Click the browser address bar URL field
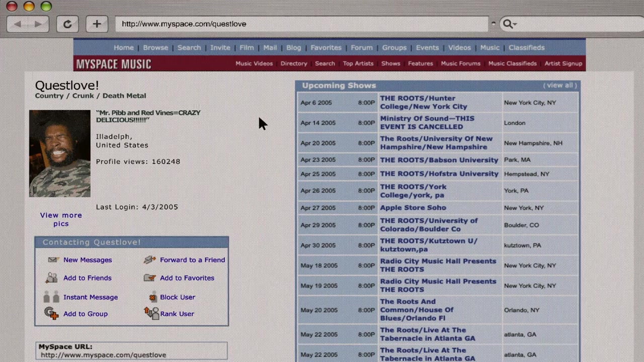 click(x=302, y=24)
